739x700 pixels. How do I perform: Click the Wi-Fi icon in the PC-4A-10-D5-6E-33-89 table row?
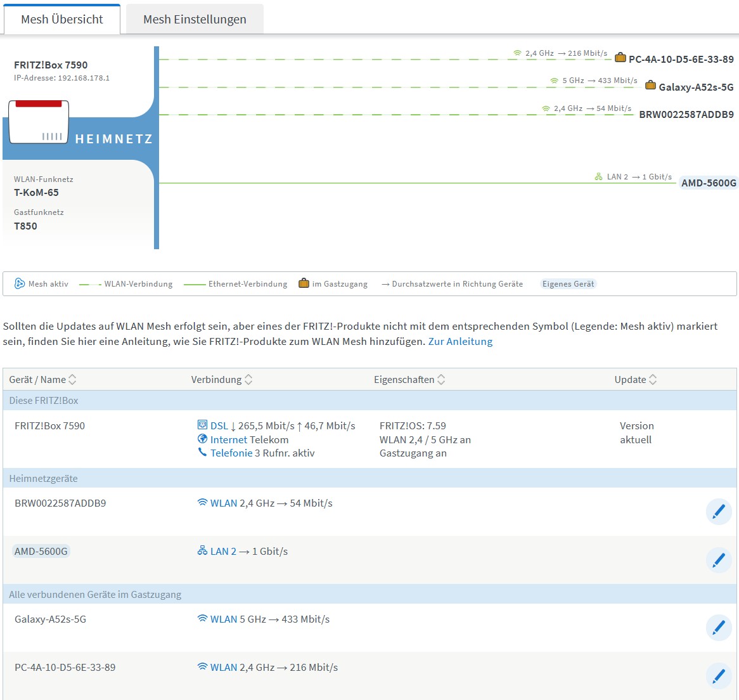[x=202, y=666]
